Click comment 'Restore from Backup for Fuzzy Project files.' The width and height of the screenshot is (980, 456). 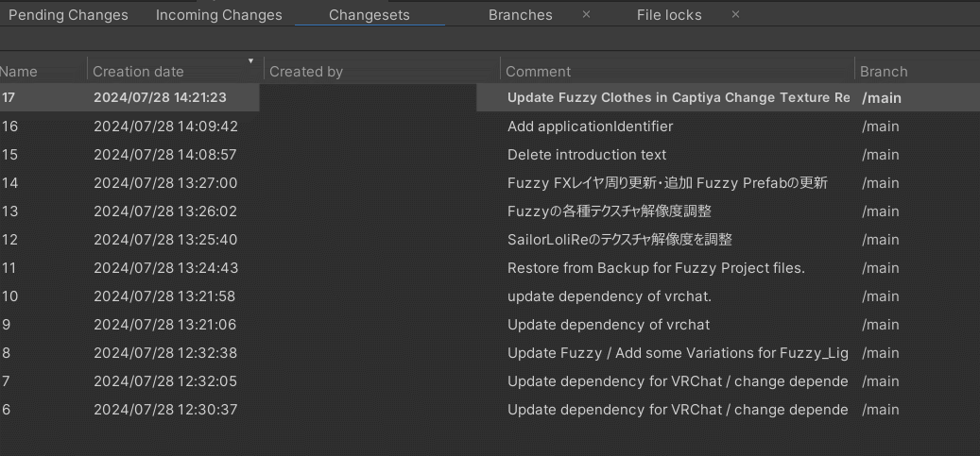click(x=656, y=268)
